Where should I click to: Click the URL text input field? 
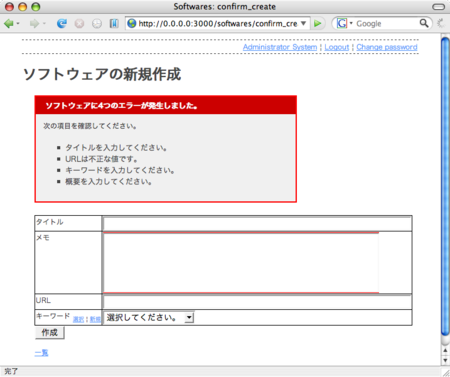pos(257,302)
